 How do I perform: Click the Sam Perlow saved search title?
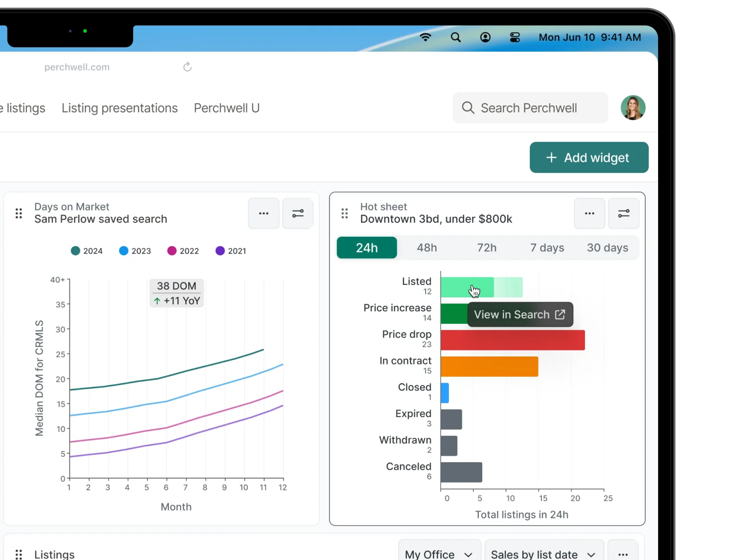[x=101, y=219]
